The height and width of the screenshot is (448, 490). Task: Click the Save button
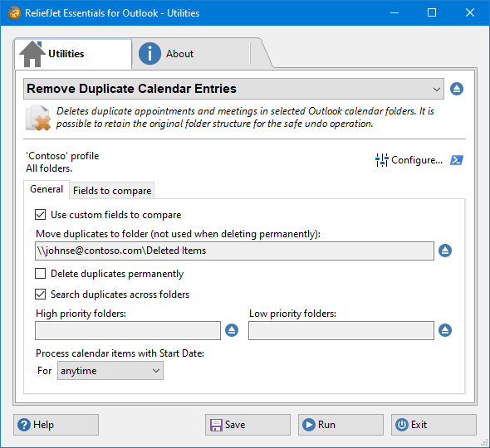(247, 425)
